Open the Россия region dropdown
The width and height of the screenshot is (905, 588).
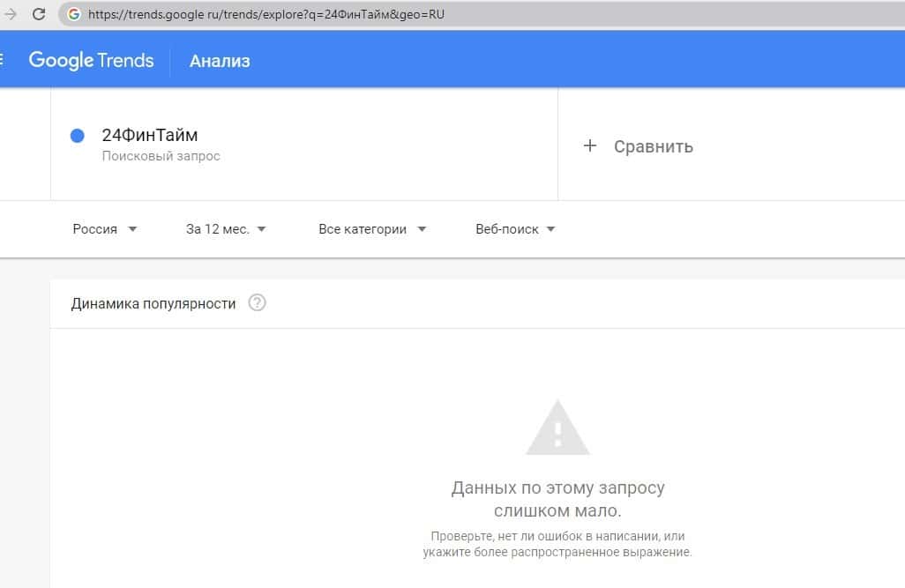(x=105, y=229)
